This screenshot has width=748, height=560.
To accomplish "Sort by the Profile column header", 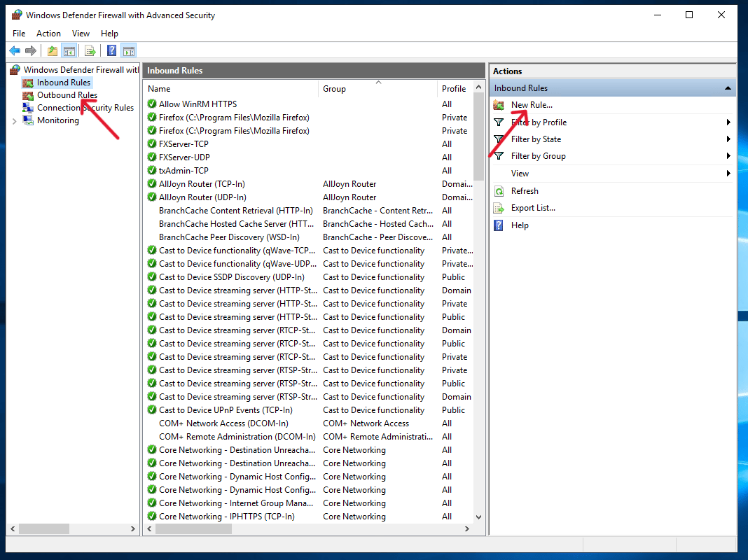I will coord(455,89).
